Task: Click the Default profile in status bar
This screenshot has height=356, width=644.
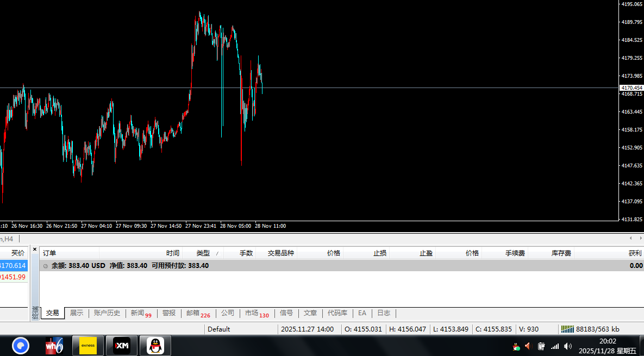Action: click(x=218, y=329)
